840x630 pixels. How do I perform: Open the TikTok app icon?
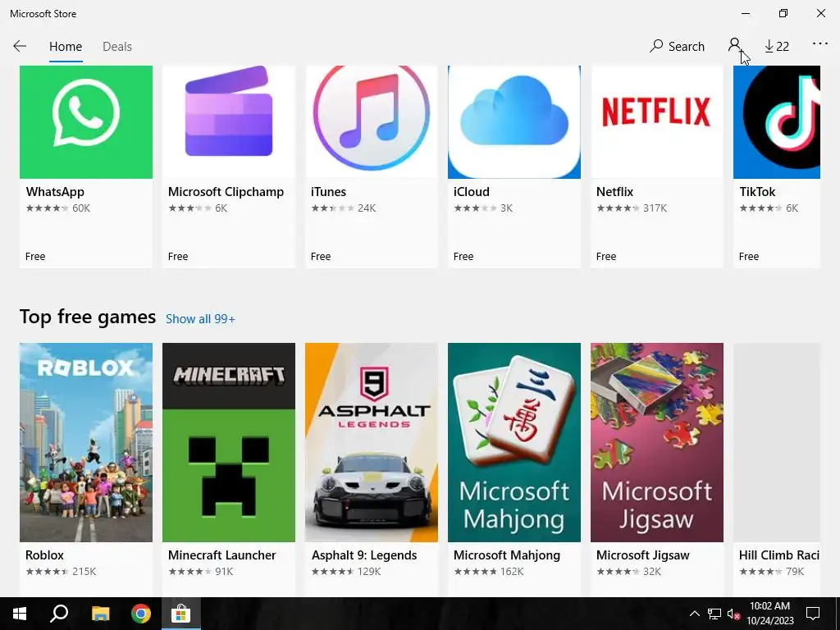(x=777, y=122)
